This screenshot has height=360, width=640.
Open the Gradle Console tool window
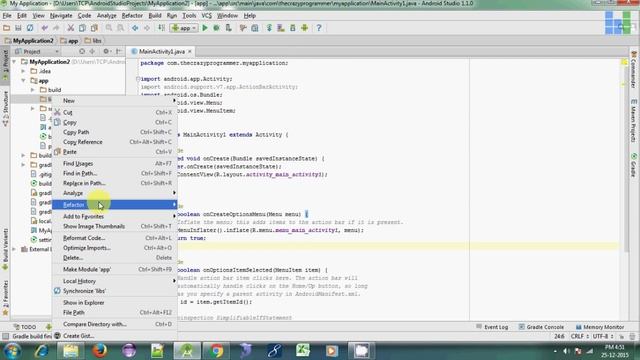541,327
